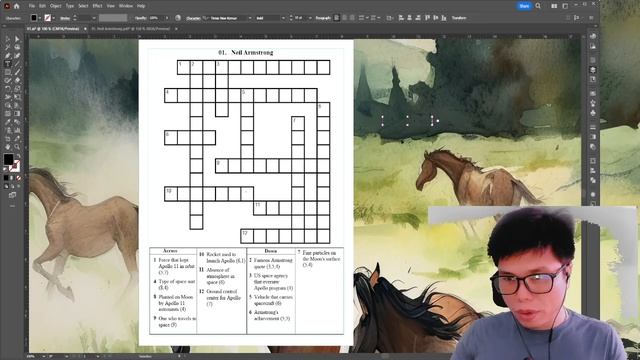Select the Rectangle tool

[7, 72]
